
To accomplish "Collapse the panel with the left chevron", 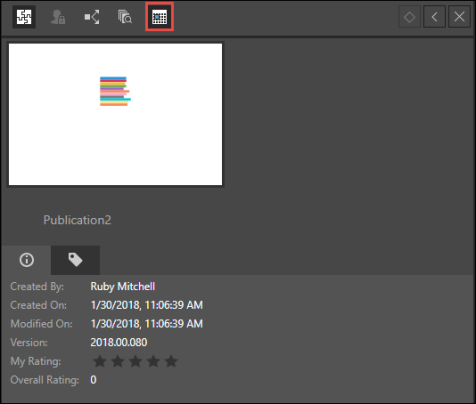I will tap(434, 17).
